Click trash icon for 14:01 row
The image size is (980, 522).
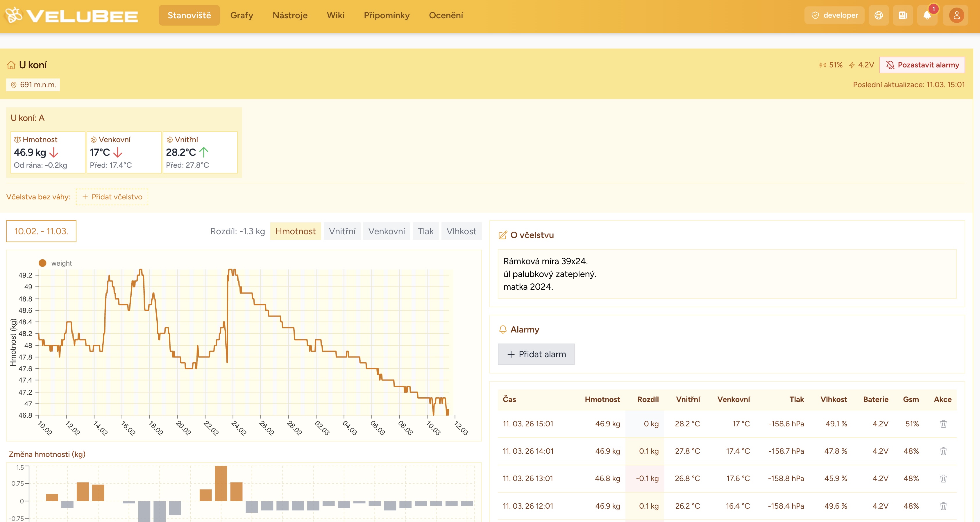click(943, 451)
